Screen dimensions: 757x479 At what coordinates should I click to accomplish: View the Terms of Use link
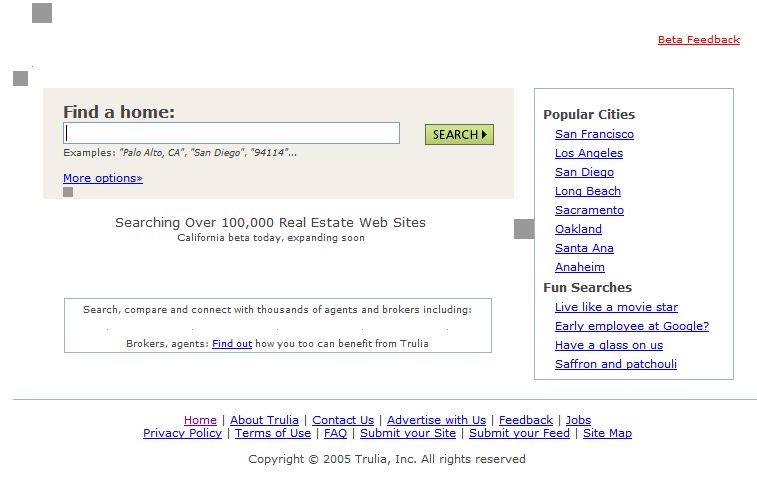273,433
